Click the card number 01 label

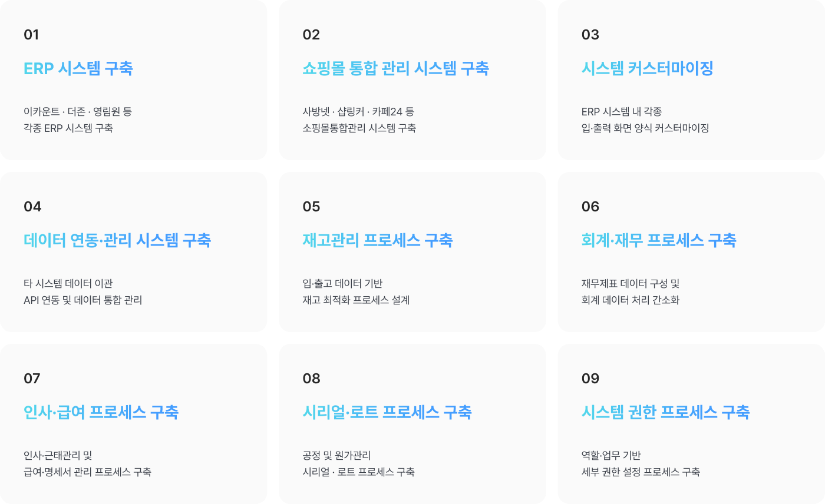31,35
